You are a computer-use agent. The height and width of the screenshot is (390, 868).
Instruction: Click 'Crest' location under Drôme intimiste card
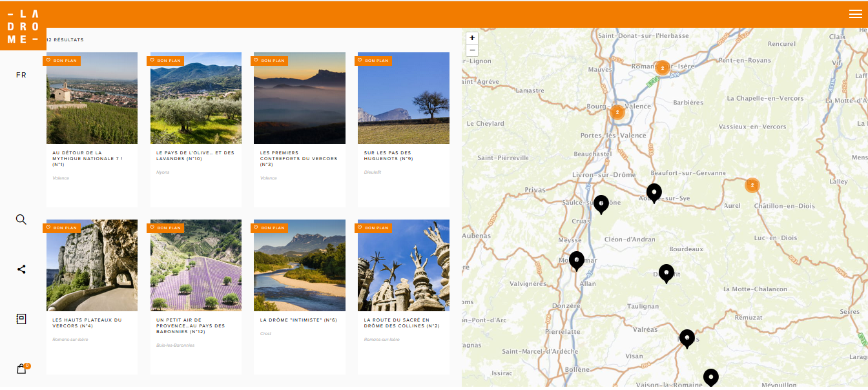coord(265,334)
